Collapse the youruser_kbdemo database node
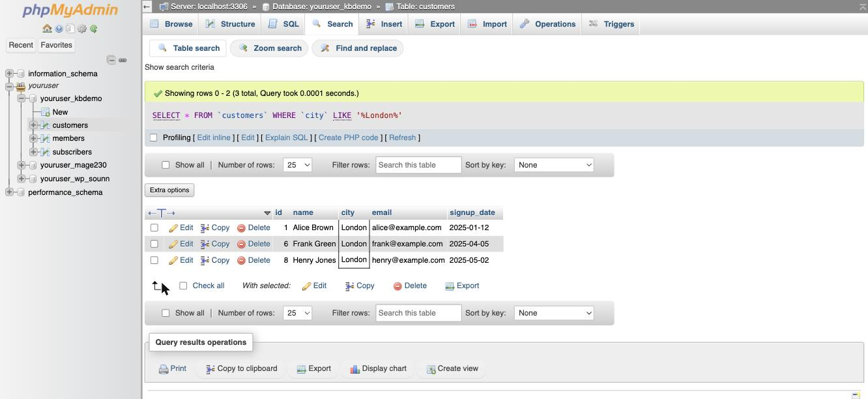The image size is (868, 399). pyautogui.click(x=22, y=98)
